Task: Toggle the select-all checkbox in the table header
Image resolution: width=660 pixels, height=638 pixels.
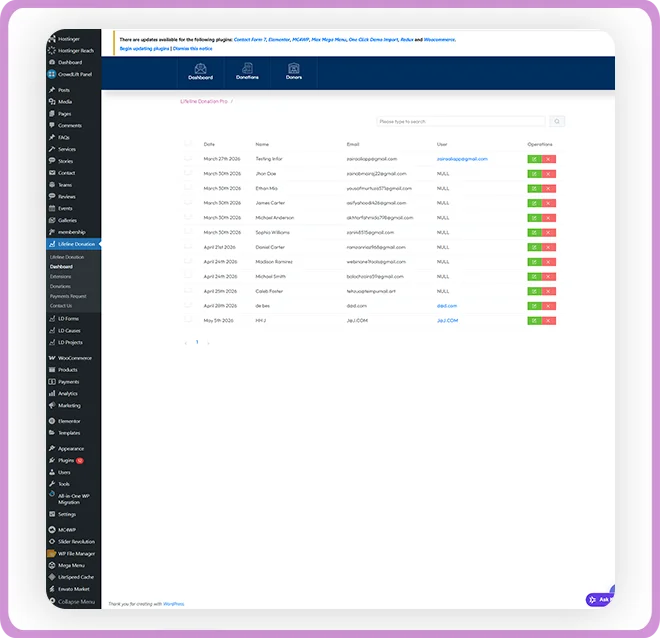Action: [x=188, y=144]
